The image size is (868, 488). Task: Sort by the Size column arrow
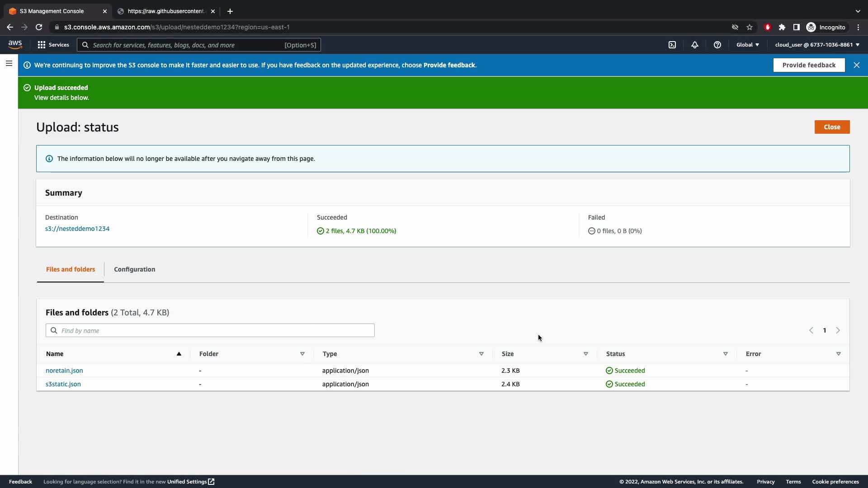pyautogui.click(x=585, y=354)
